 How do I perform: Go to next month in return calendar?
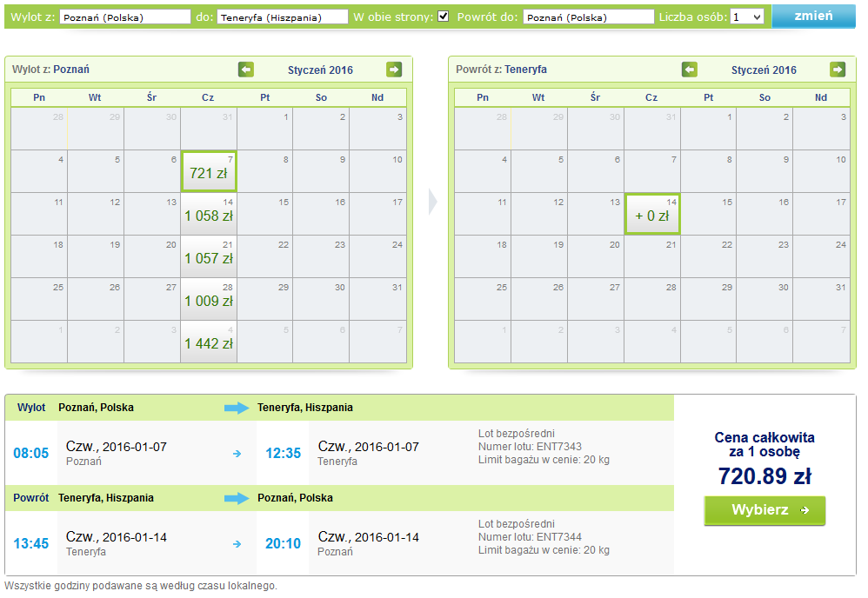click(x=838, y=70)
